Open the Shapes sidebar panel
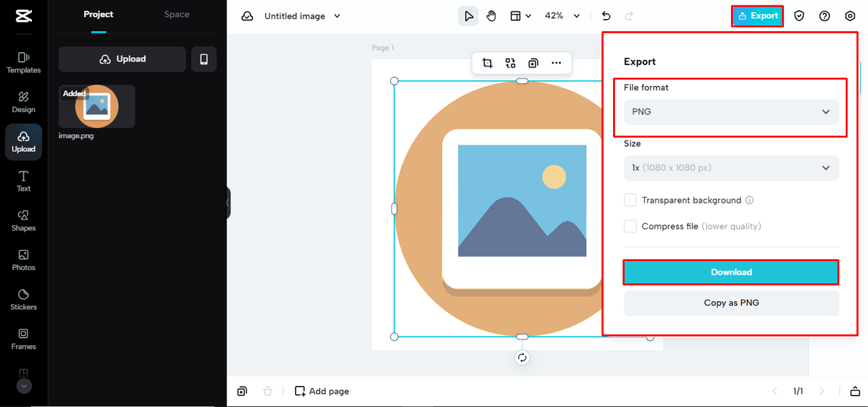This screenshot has height=407, width=868. 24,220
